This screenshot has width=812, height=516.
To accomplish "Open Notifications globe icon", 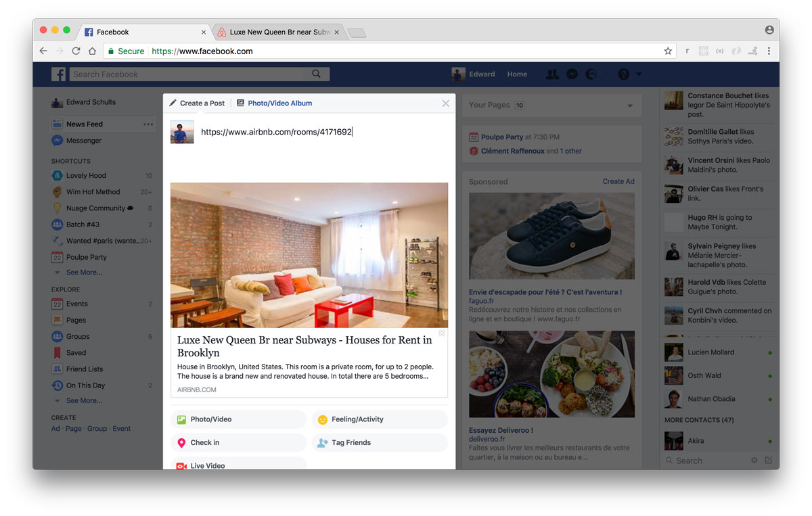I will [x=591, y=74].
